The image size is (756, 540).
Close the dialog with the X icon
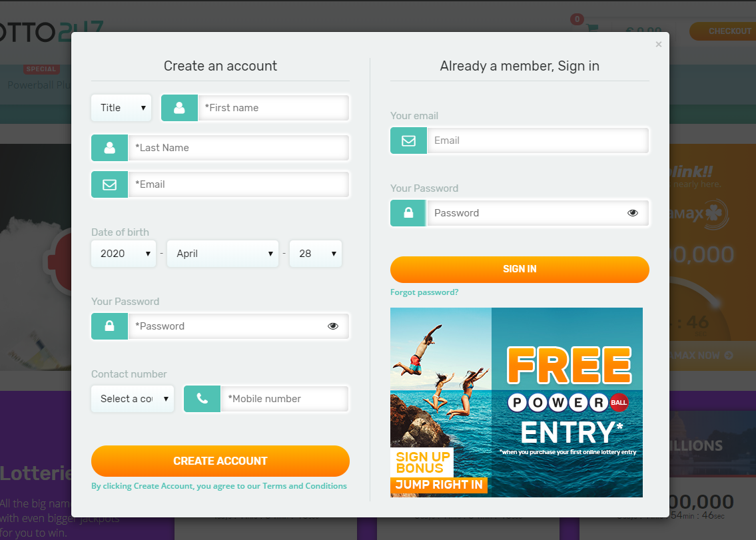(x=659, y=45)
